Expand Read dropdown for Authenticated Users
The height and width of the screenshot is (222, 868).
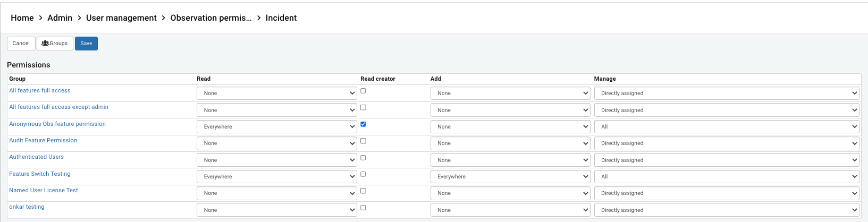click(x=276, y=160)
